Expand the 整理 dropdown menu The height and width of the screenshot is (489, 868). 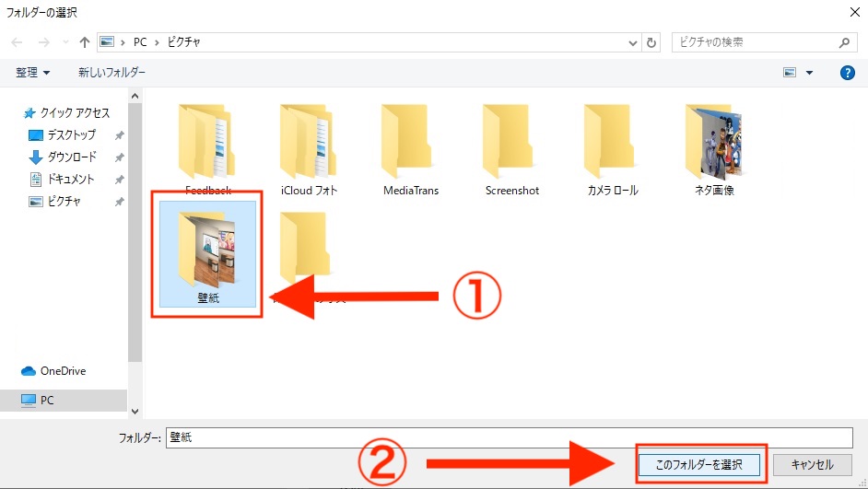coord(33,72)
